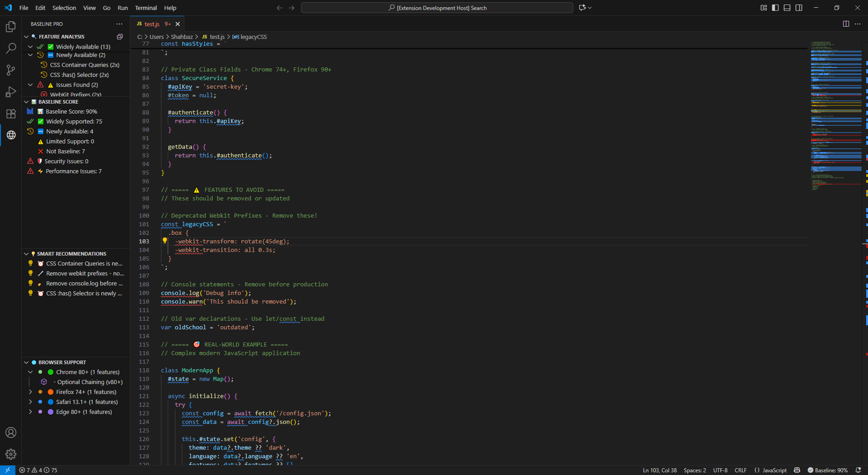Open the Explorer view in activity bar

pyautogui.click(x=11, y=27)
